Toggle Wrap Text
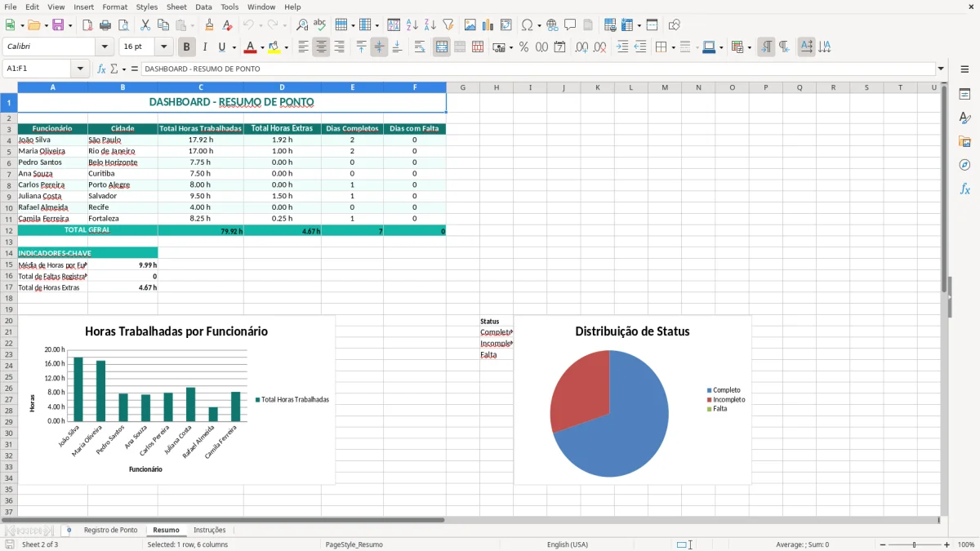 420,47
